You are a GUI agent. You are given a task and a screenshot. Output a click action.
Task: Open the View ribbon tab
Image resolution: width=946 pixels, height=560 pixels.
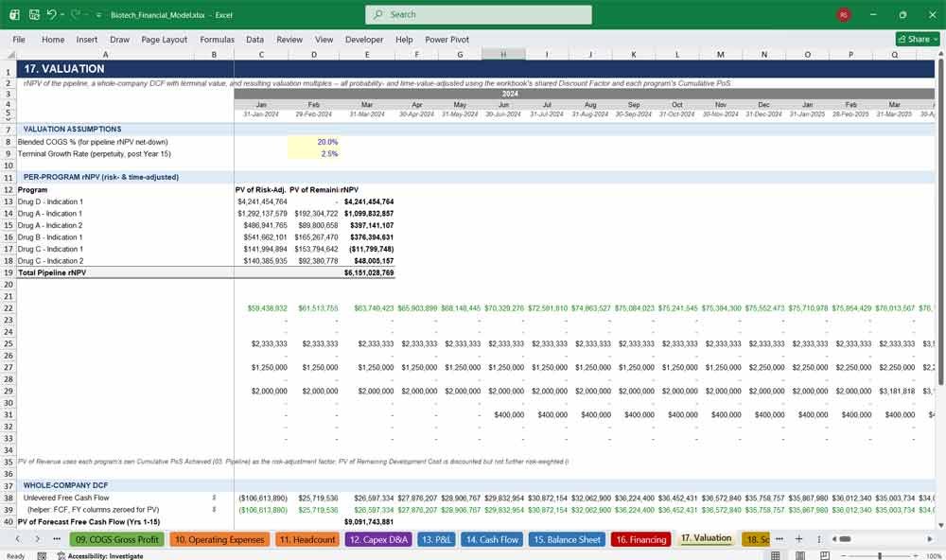(324, 39)
